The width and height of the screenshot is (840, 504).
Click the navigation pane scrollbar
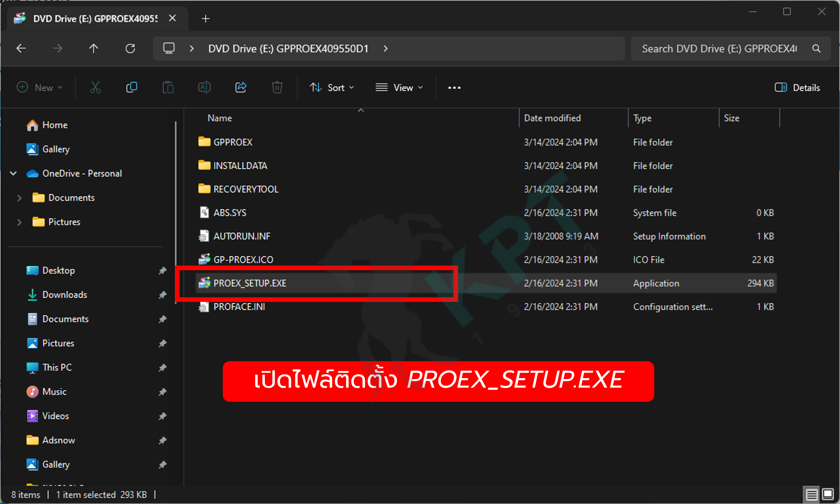(176, 212)
